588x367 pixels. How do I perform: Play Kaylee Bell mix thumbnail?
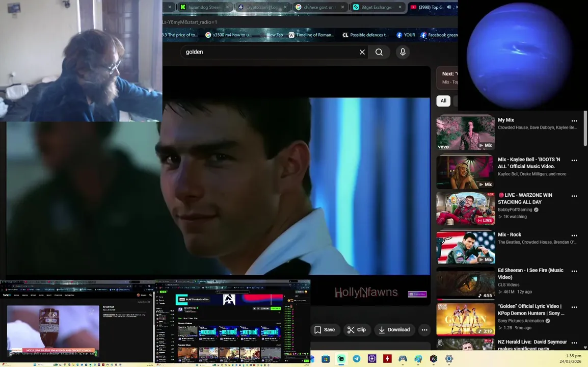point(466,172)
